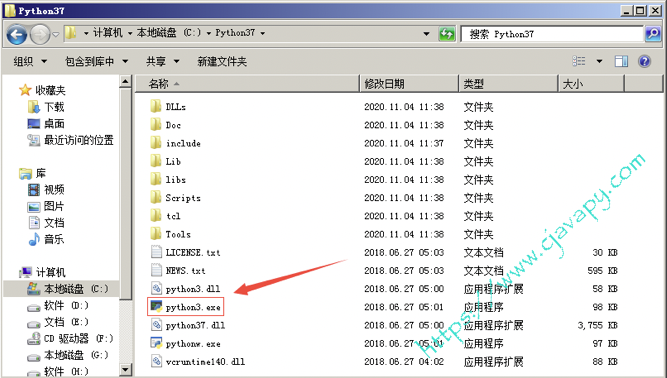
Task: Click 新建文件夹 button
Action: pyautogui.click(x=222, y=62)
